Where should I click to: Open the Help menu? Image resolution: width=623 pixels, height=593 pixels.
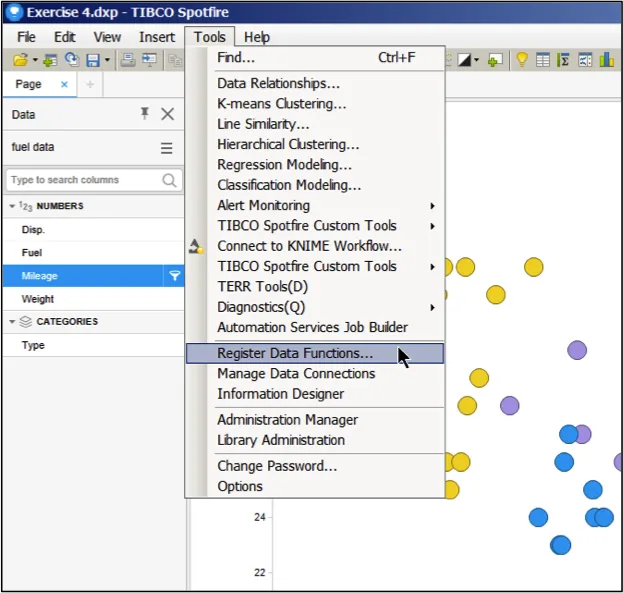point(257,37)
